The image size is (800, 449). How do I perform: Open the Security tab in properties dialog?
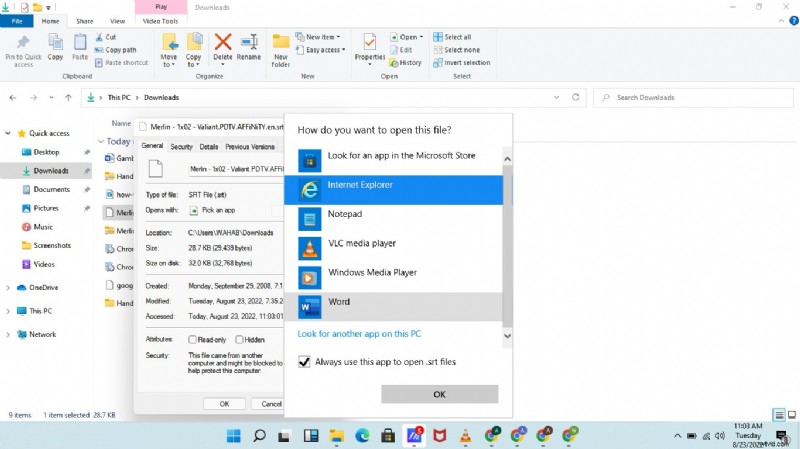coord(181,146)
